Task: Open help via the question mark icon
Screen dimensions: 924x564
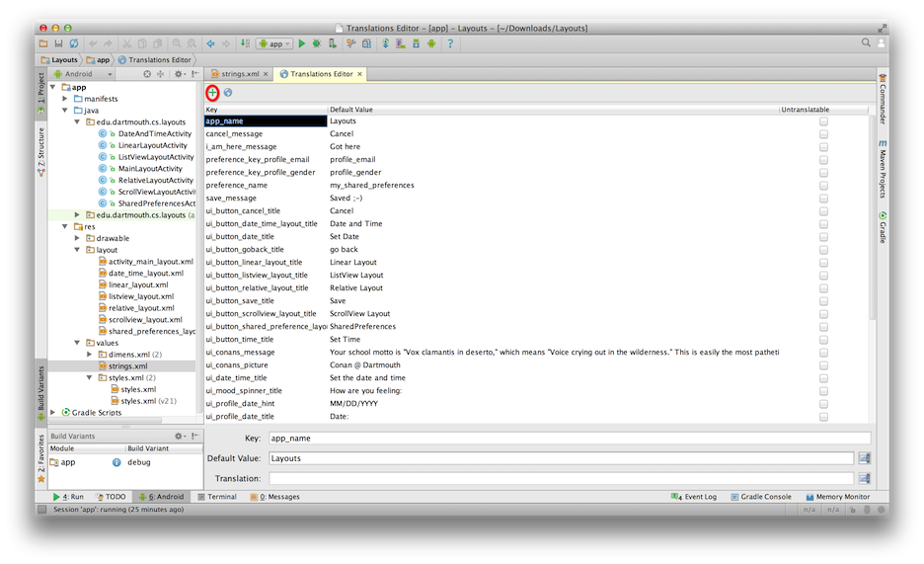Action: point(450,43)
